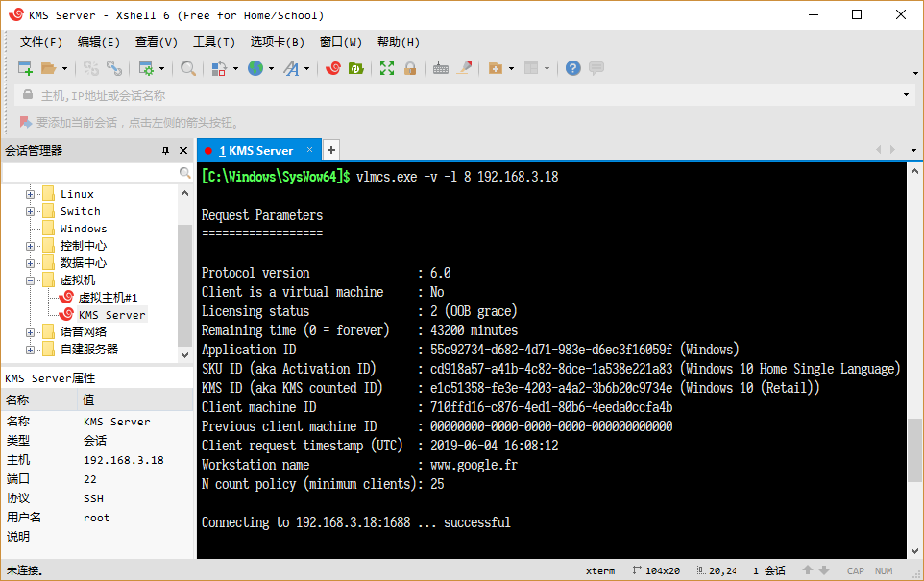Click the chat feedback bubble icon
The width and height of the screenshot is (924, 581).
pyautogui.click(x=596, y=68)
